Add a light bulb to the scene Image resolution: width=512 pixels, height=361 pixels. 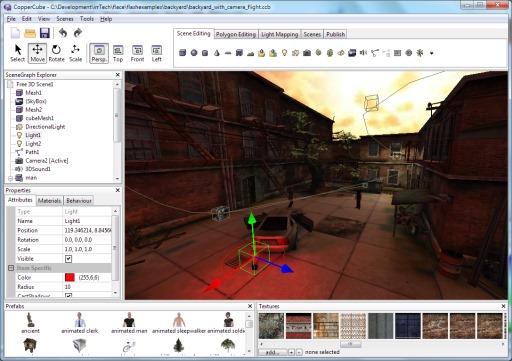(x=284, y=53)
